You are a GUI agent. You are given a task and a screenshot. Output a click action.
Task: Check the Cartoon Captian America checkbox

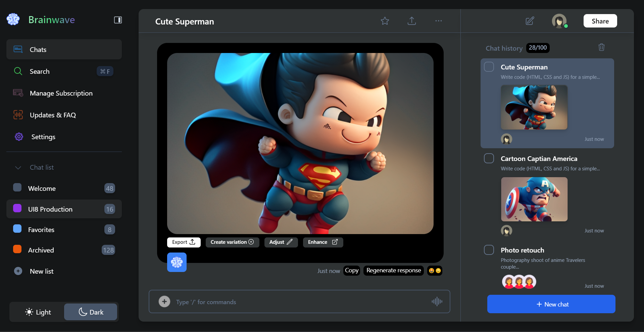(489, 158)
